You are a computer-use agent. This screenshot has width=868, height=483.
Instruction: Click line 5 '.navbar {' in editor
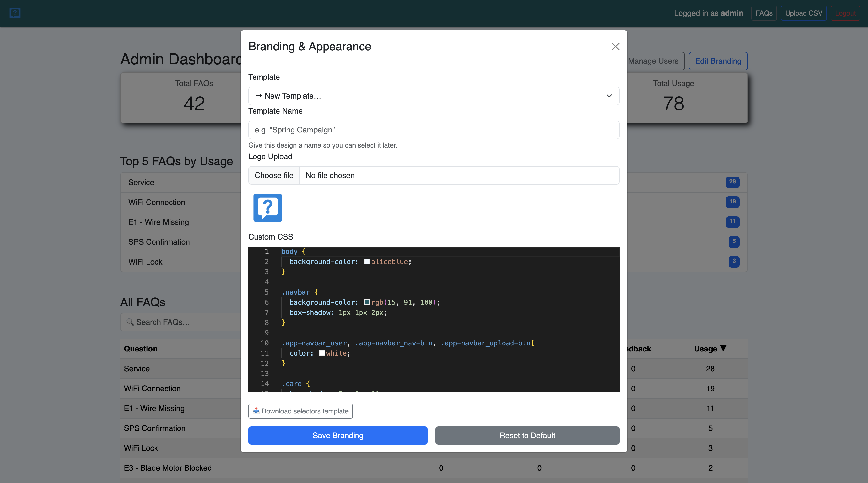[x=300, y=292]
